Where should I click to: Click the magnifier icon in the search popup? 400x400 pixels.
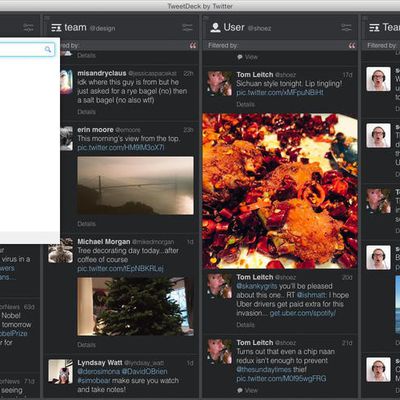[x=48, y=50]
